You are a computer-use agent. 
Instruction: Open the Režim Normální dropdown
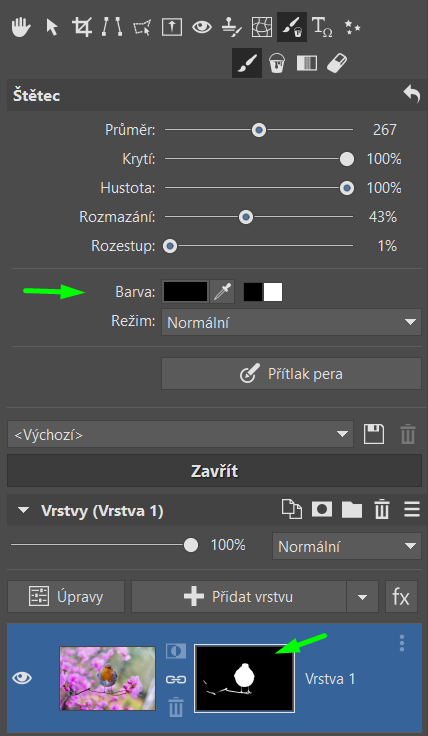click(x=291, y=322)
